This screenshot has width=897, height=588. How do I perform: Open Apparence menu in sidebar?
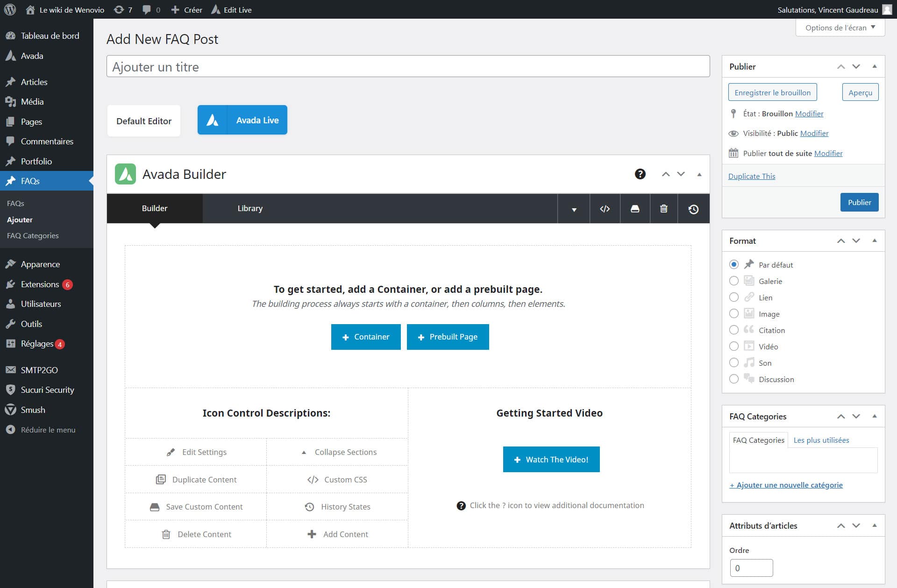47,264
